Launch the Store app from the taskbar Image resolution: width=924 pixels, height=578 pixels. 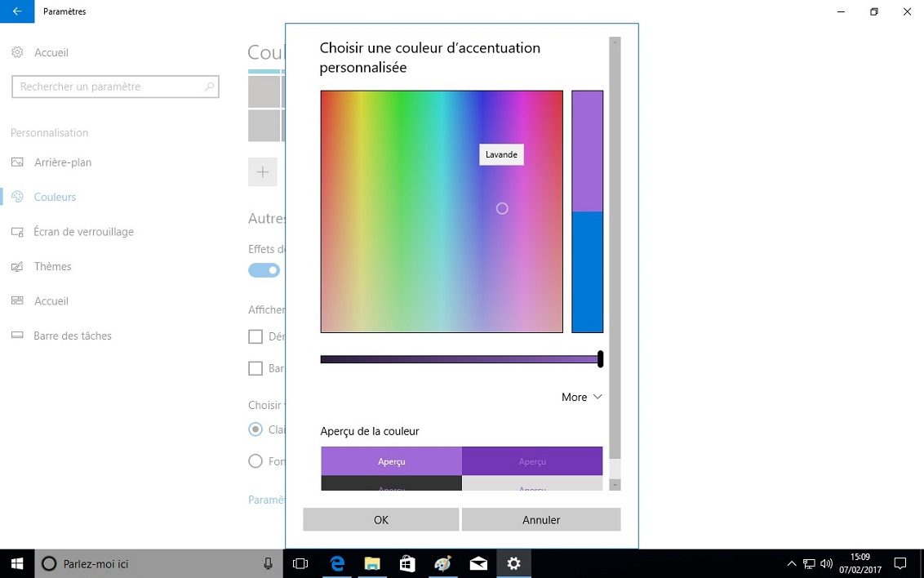point(407,563)
